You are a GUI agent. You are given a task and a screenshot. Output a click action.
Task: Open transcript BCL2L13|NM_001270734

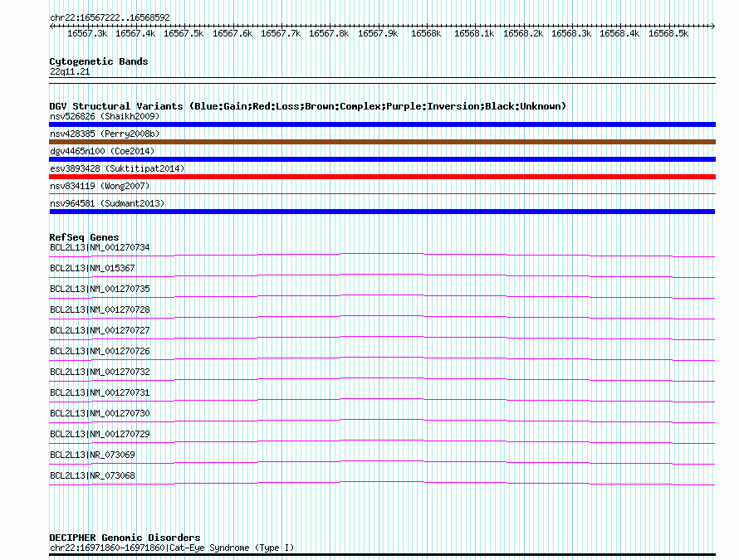tap(100, 248)
